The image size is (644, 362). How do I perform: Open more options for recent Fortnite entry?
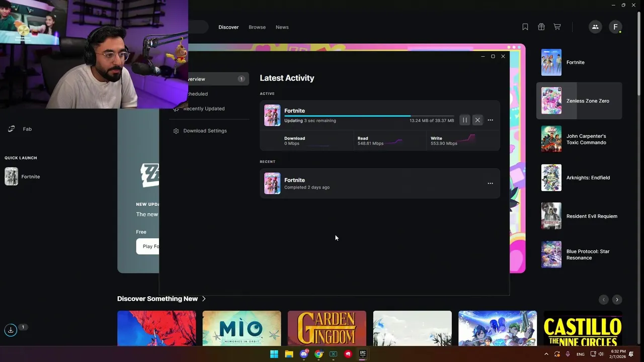tap(491, 184)
